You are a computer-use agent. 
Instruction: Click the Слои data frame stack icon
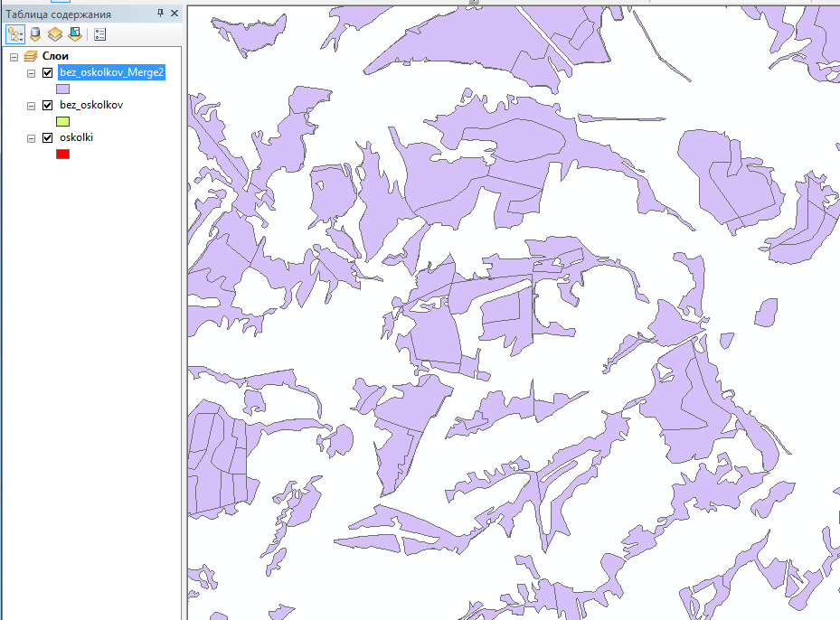[x=31, y=56]
